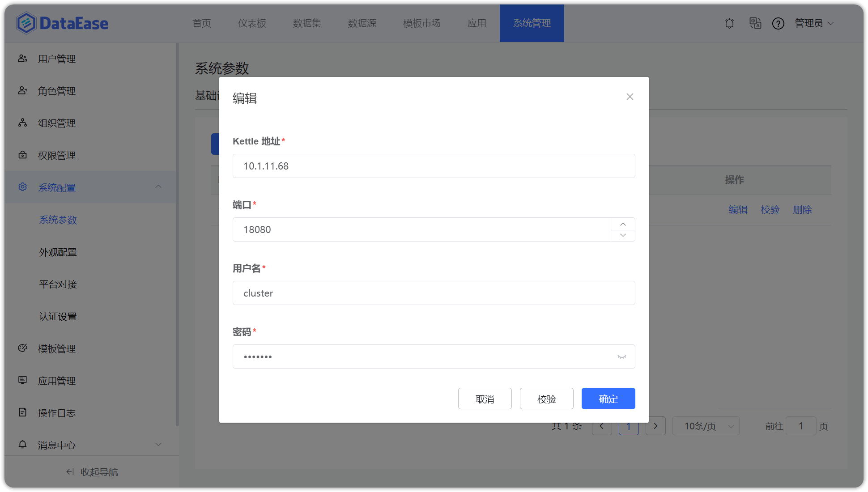Switch to the 仪表板 menu item
Image resolution: width=868 pixels, height=492 pixels.
pos(252,23)
